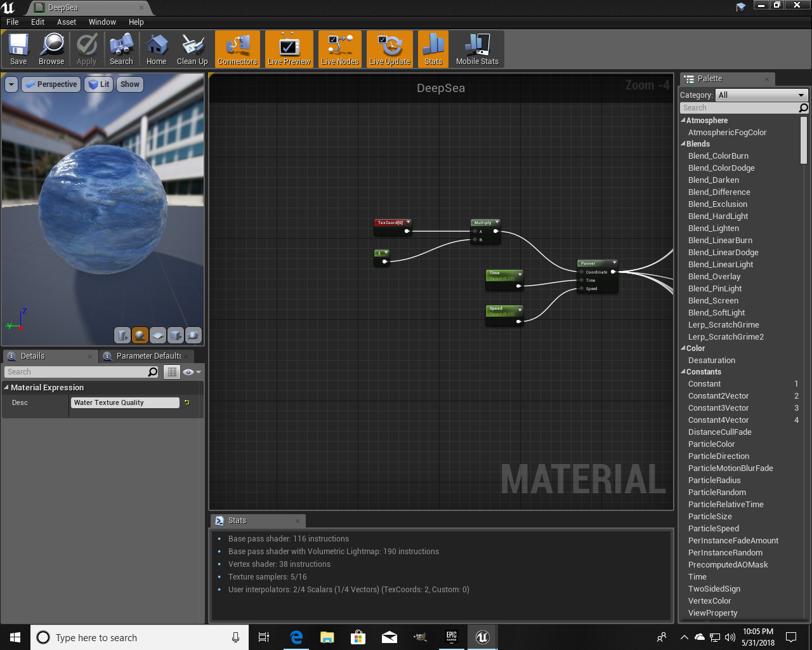Screen dimensions: 812x650
Task: Open the Search toolbar tool
Action: (121, 50)
